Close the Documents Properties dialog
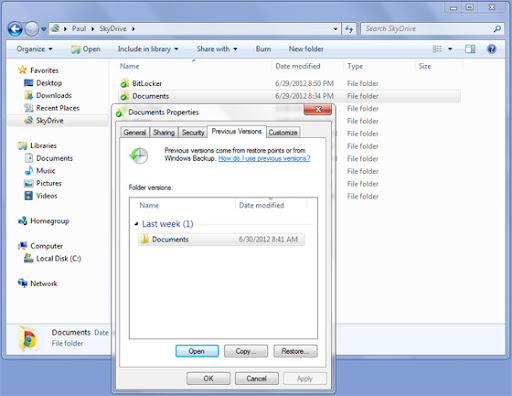Image resolution: width=512 pixels, height=396 pixels. pos(318,109)
